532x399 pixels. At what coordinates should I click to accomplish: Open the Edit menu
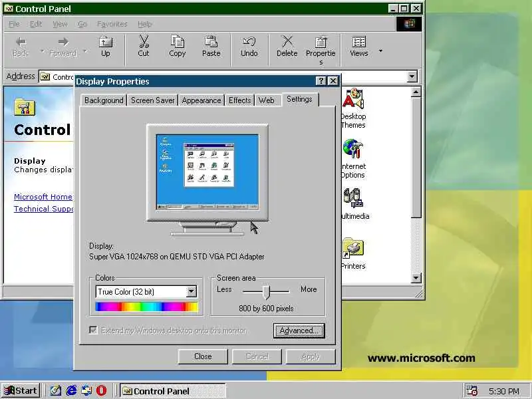pyautogui.click(x=36, y=24)
